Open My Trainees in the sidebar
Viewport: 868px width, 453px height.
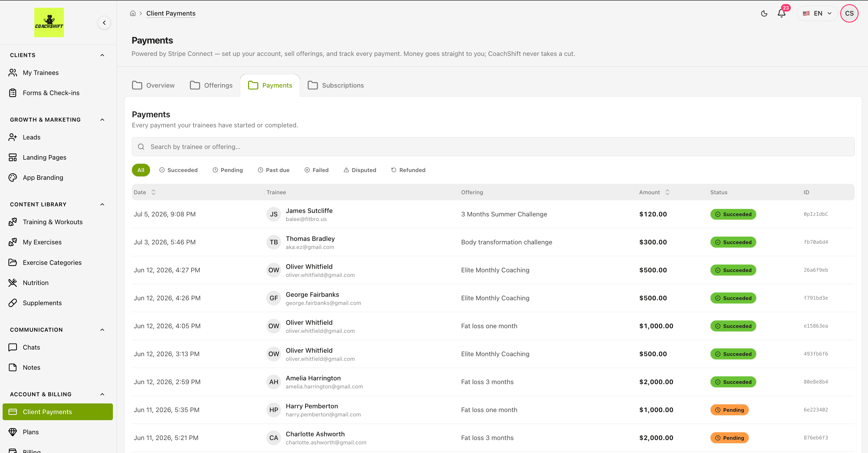[x=58, y=73]
